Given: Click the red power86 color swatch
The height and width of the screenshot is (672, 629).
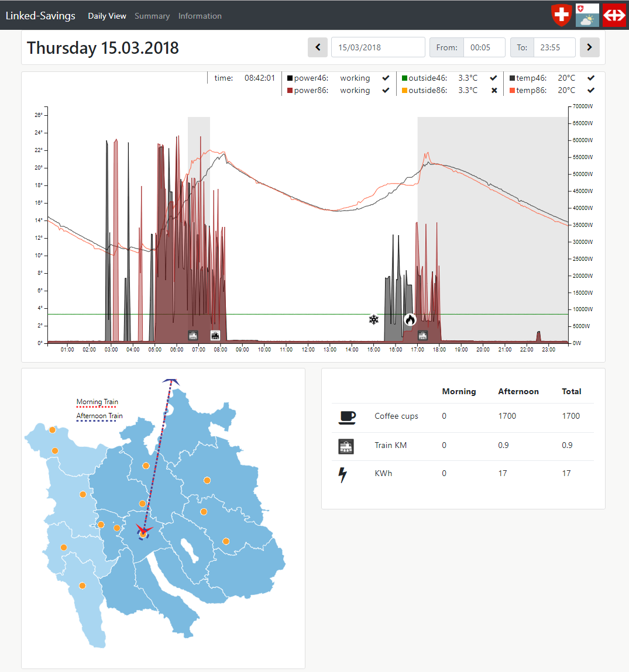Looking at the screenshot, I should point(290,91).
